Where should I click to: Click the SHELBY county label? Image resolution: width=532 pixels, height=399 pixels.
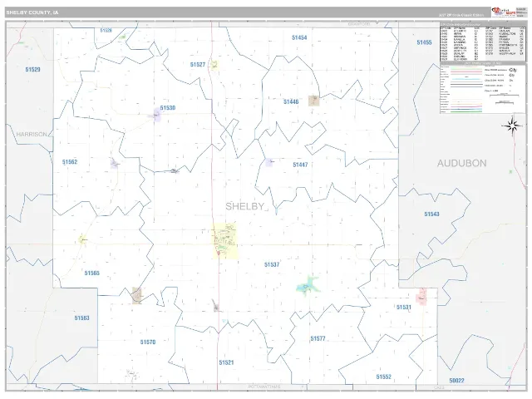pyautogui.click(x=244, y=206)
